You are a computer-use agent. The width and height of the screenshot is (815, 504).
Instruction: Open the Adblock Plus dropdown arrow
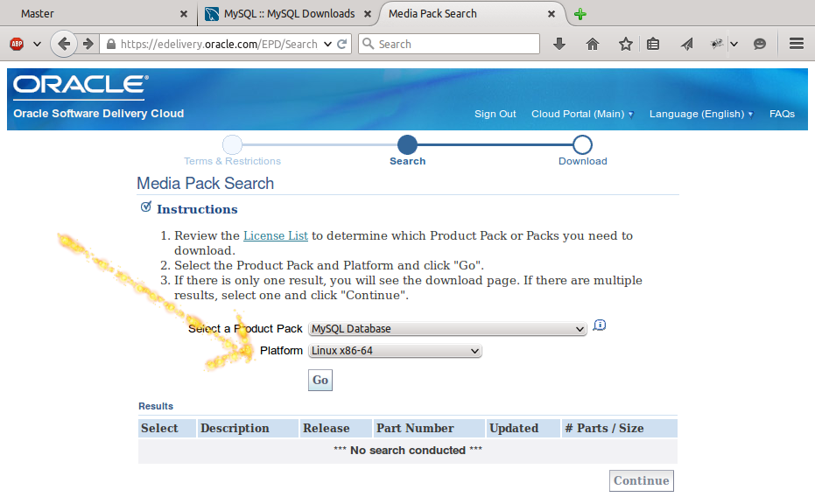coord(37,44)
